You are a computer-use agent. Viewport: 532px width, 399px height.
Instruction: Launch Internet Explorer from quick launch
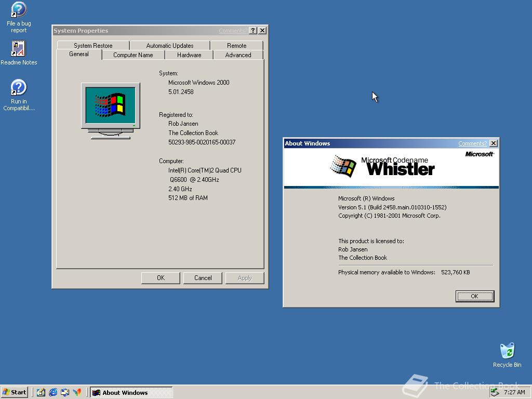pos(53,392)
